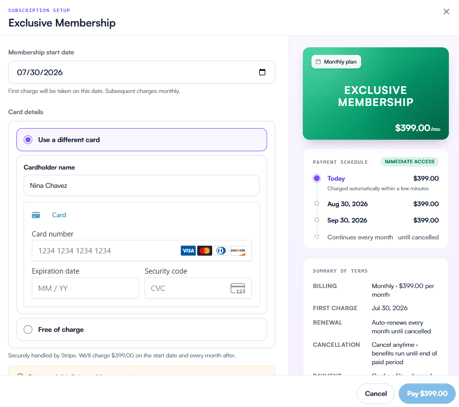The image size is (459, 407).
Task: Close the Exclusive Membership dialog
Action: pyautogui.click(x=446, y=12)
